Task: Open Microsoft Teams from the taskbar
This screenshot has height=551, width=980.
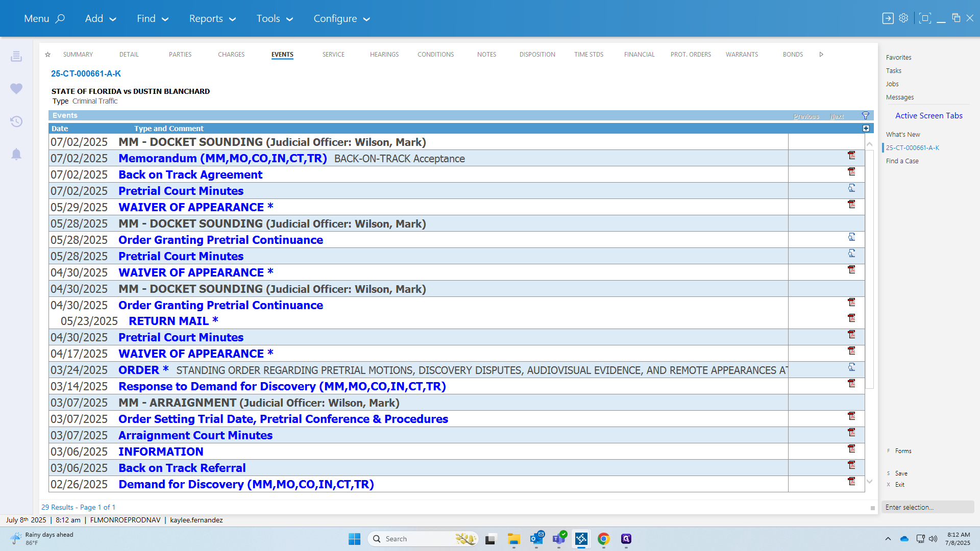Action: [559, 539]
